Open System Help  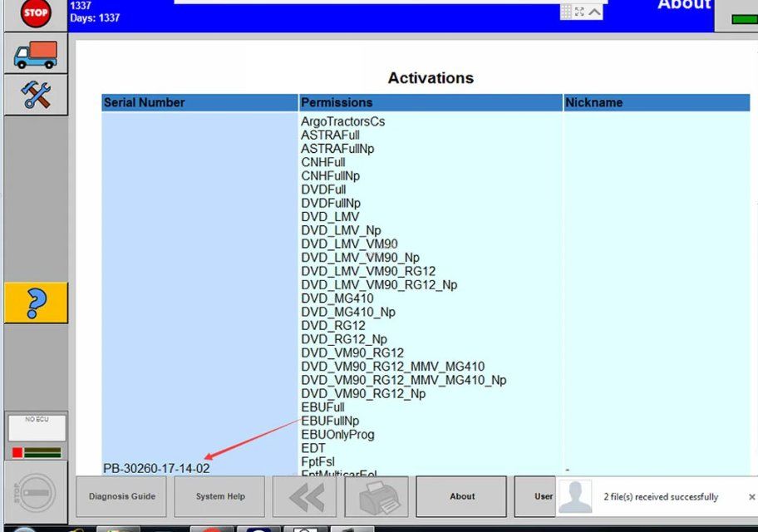220,497
